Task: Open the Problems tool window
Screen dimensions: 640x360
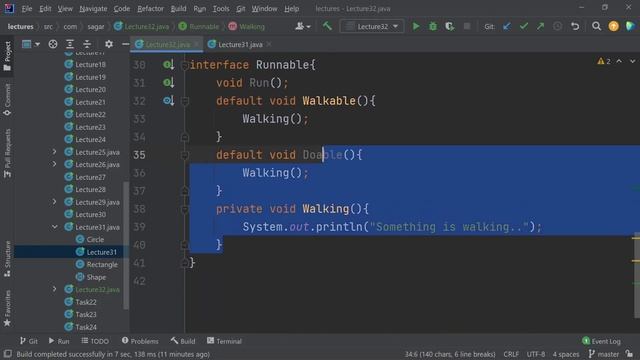Action: click(x=140, y=341)
